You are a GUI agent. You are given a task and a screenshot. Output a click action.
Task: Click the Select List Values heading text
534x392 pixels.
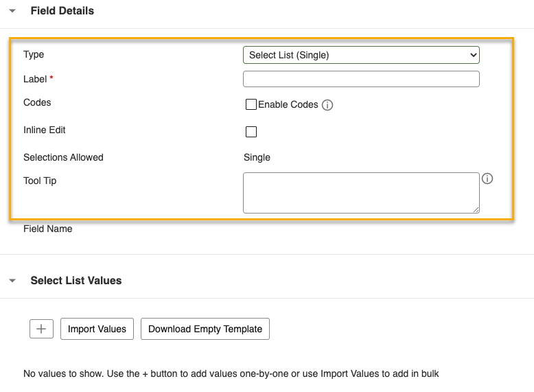76,281
